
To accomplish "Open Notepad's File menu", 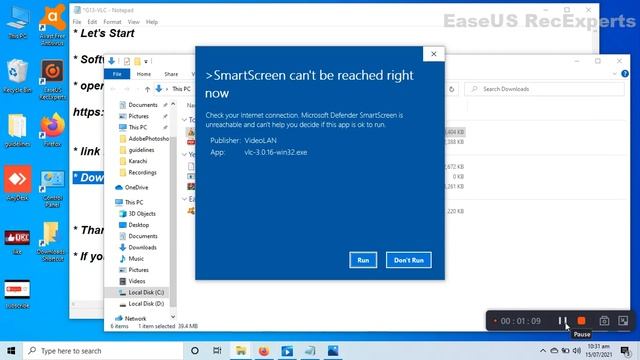I will click(x=77, y=22).
